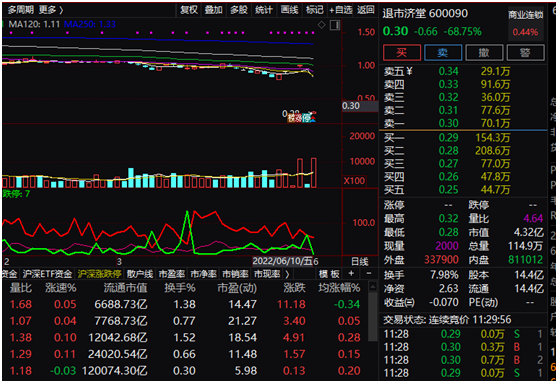558x383 pixels.
Task: Click the table's vertical scrollbar thumb
Action: (373, 316)
